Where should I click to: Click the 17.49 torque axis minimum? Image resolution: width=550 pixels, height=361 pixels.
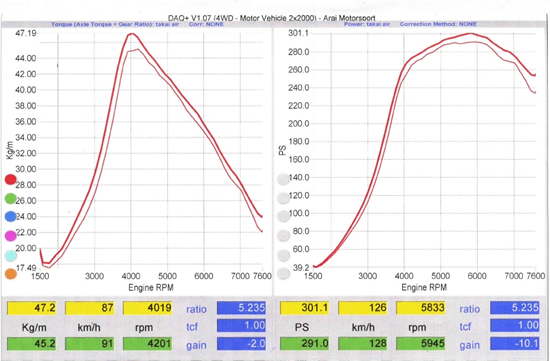26,268
